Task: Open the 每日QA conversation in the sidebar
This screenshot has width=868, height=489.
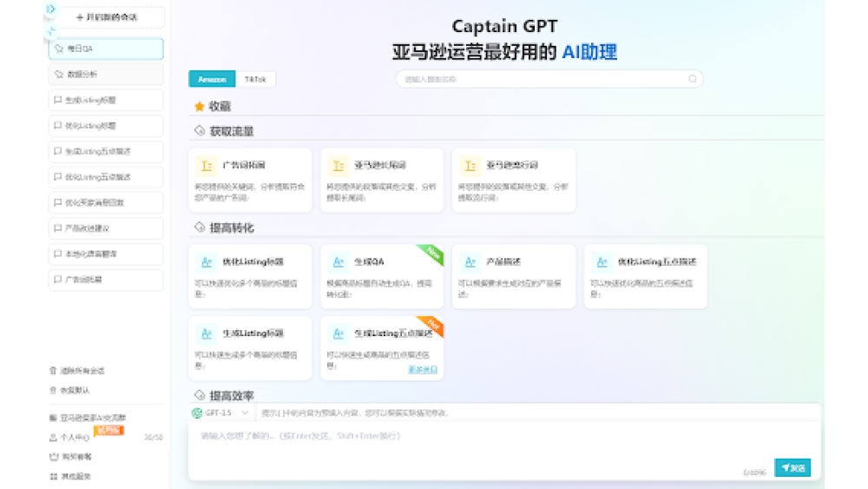Action: 106,49
